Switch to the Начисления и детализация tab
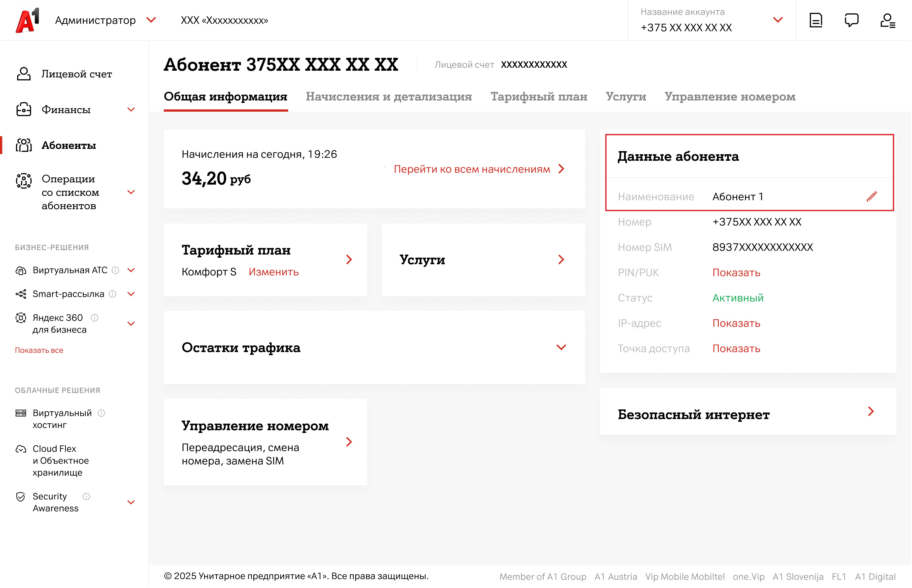Screen dimensions: 912x588 point(389,97)
